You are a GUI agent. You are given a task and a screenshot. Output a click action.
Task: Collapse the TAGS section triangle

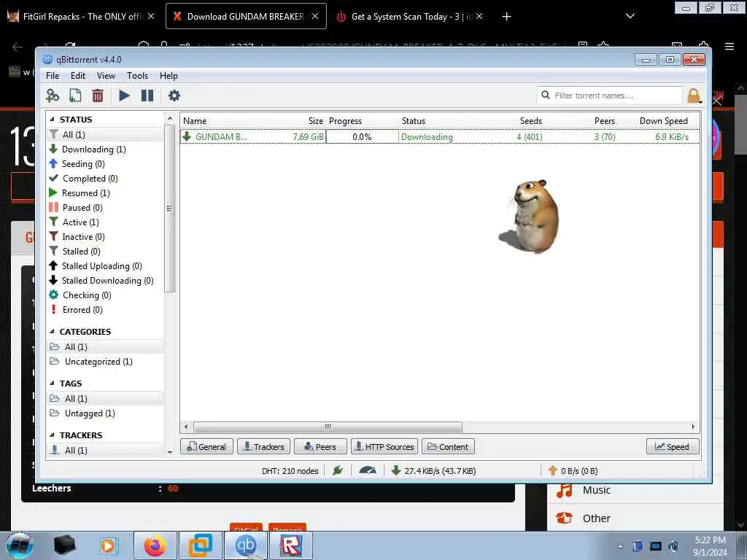pos(52,384)
